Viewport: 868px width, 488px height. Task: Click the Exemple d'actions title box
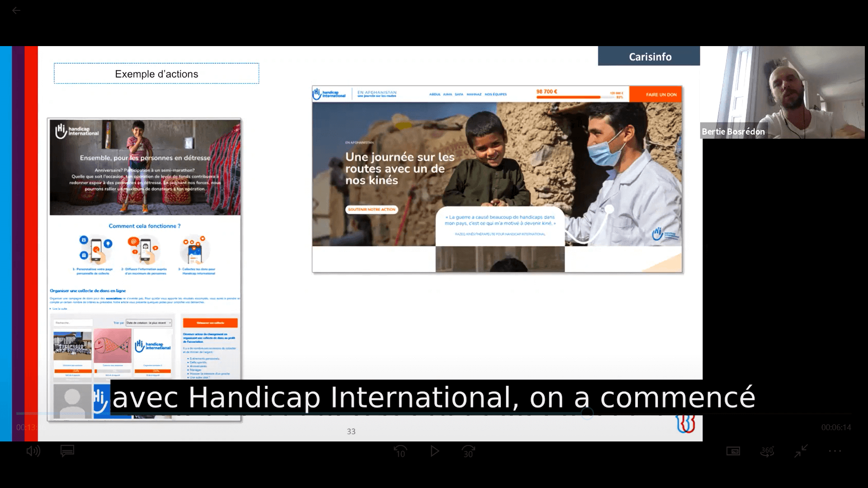click(x=156, y=74)
